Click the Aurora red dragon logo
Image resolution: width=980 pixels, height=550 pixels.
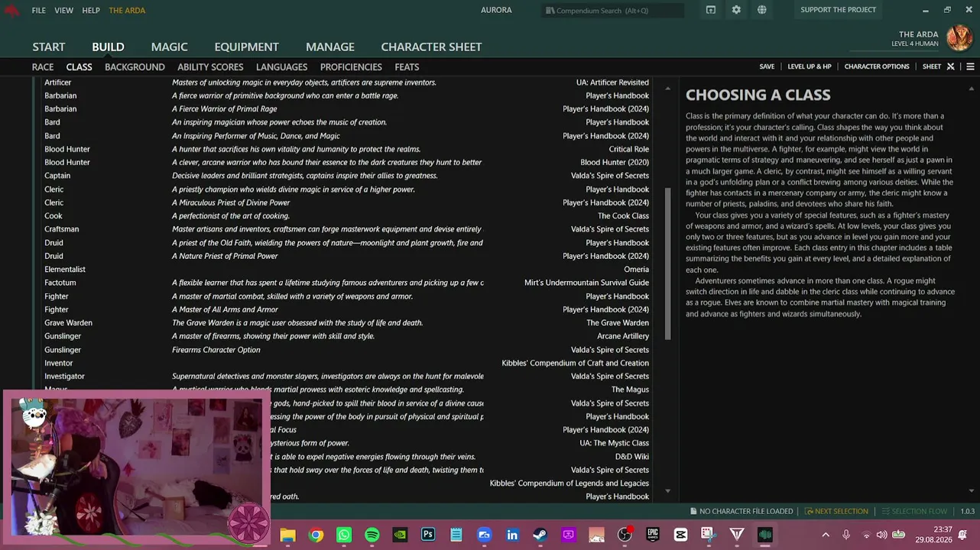point(11,11)
